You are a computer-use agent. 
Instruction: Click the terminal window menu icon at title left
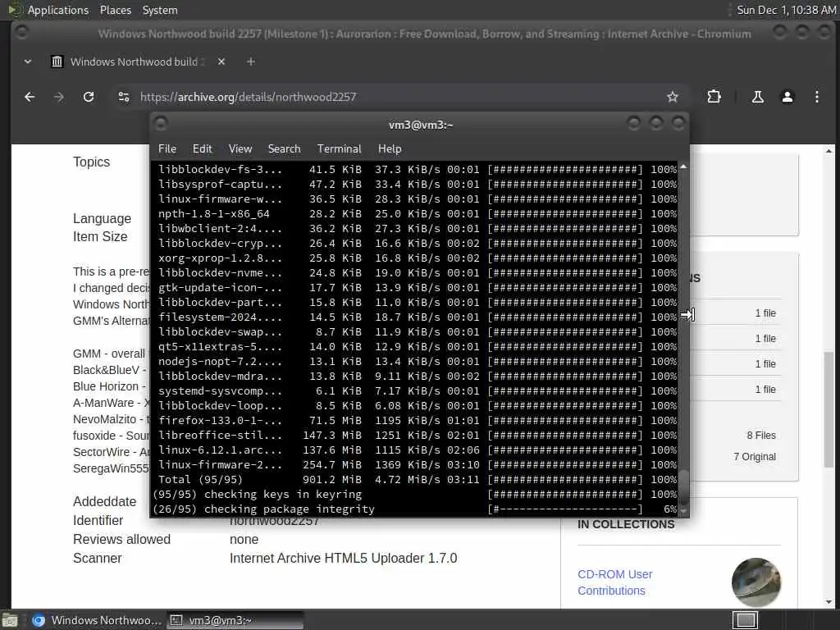(x=160, y=125)
